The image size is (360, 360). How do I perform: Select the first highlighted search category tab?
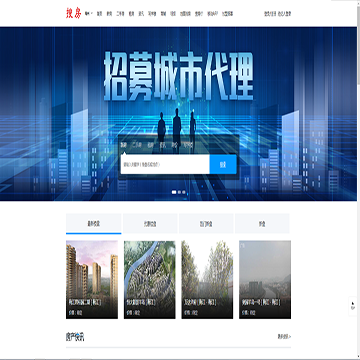(x=124, y=145)
